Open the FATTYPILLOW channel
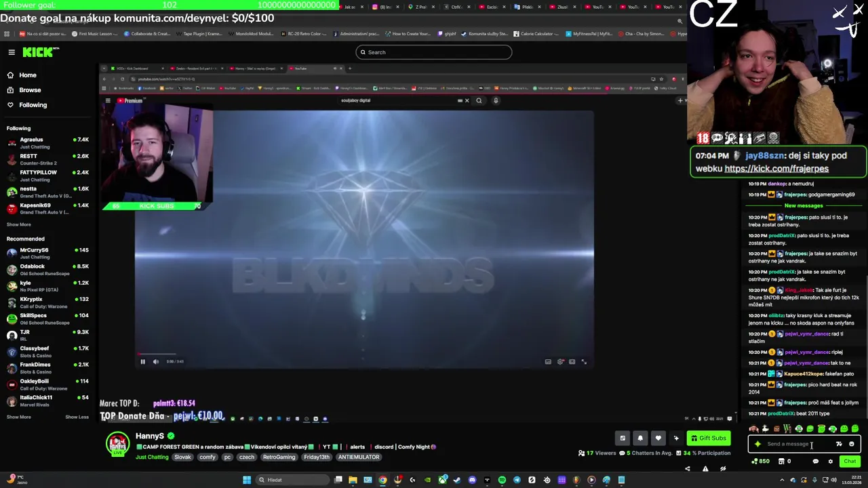The image size is (868, 488). click(47, 176)
